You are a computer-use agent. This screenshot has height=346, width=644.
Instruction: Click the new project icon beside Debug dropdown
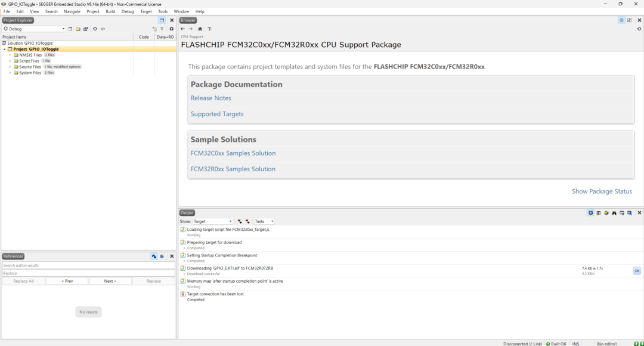point(70,29)
